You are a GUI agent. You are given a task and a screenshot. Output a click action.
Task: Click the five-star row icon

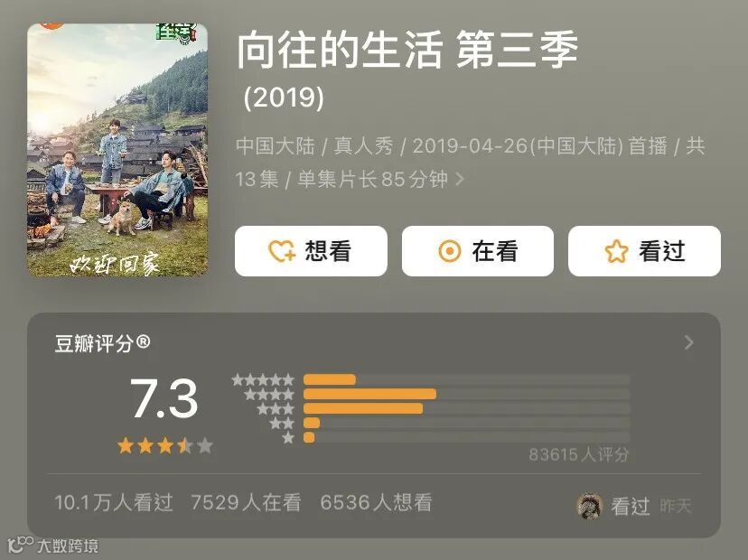(263, 380)
